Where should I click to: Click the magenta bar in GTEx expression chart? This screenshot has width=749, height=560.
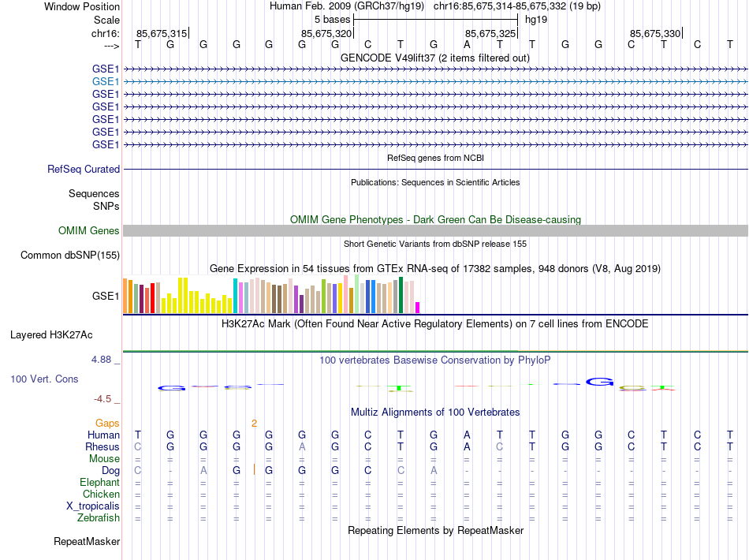click(x=418, y=308)
